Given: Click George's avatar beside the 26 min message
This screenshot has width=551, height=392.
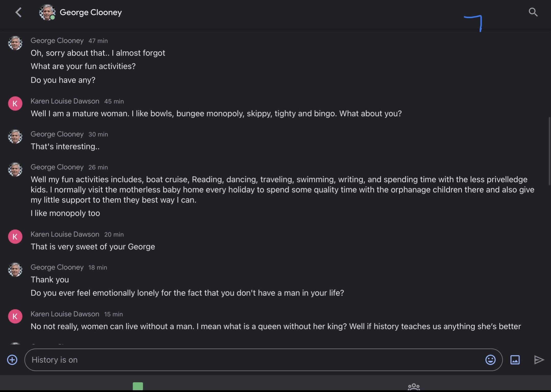Looking at the screenshot, I should coord(15,169).
